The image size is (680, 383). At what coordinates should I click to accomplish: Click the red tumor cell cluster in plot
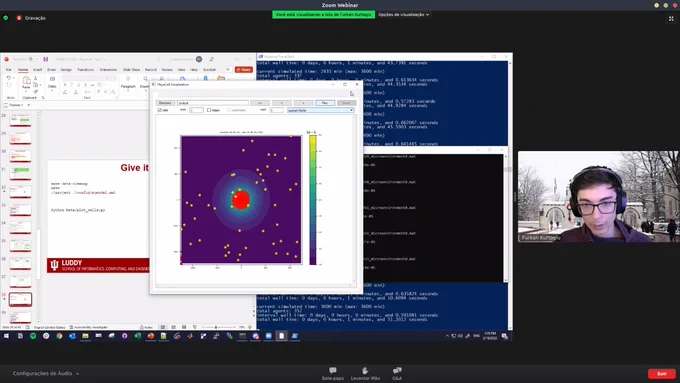pos(241,200)
